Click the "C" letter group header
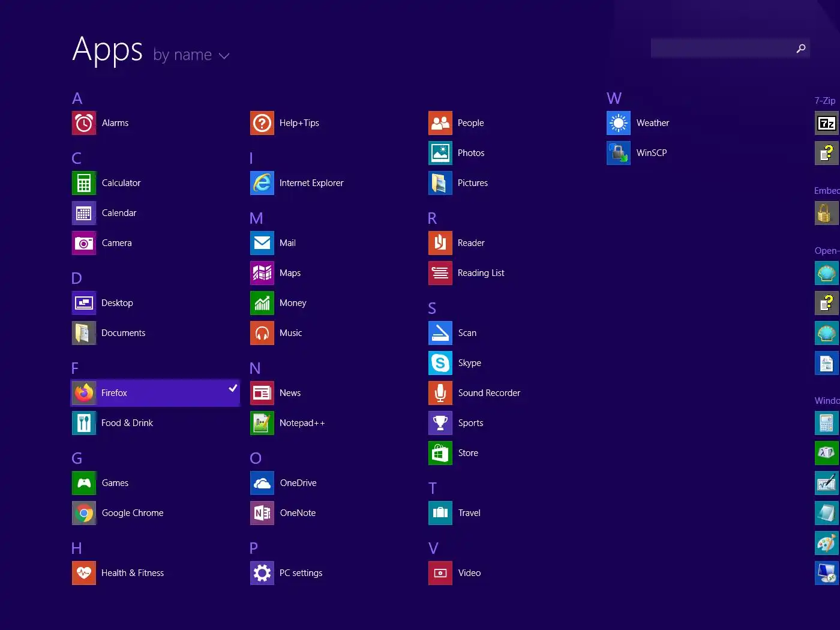Image resolution: width=840 pixels, height=630 pixels. coord(77,158)
